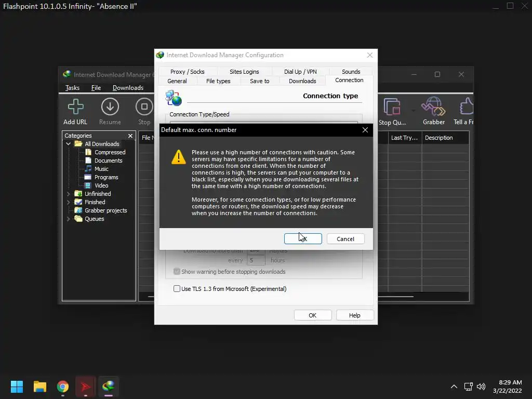Viewport: 532px width, 399px height.
Task: Open the taskbar clock and date
Action: click(507, 387)
